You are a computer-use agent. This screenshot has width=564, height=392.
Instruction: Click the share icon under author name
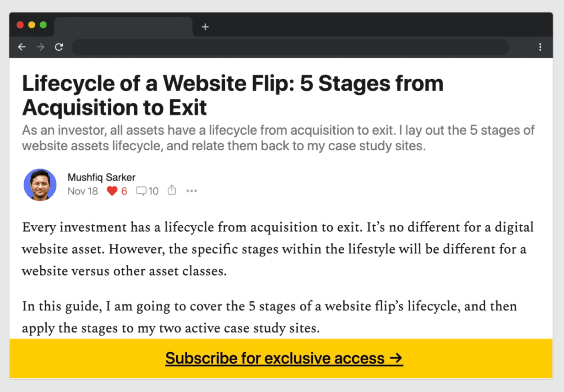pos(172,190)
